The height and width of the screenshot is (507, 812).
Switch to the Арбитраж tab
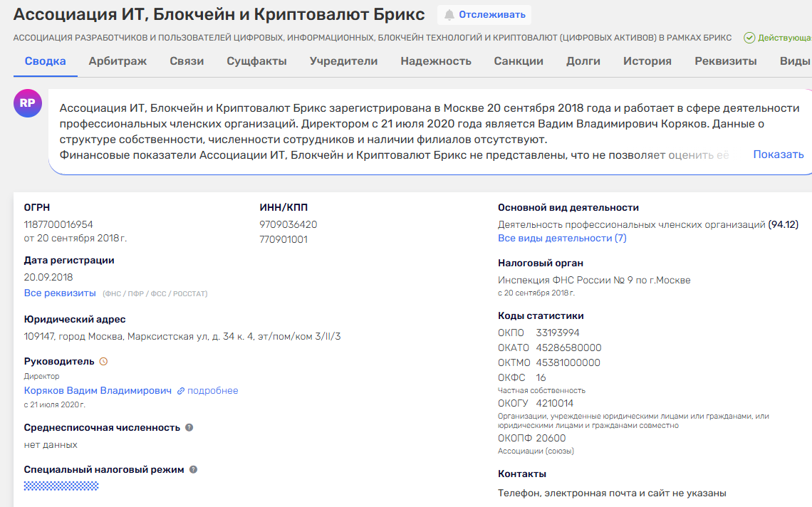118,61
